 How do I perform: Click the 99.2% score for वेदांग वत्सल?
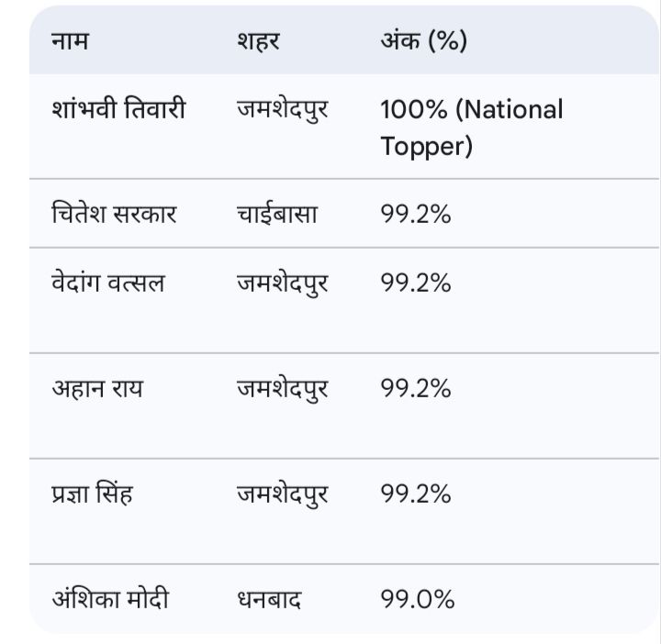[416, 283]
